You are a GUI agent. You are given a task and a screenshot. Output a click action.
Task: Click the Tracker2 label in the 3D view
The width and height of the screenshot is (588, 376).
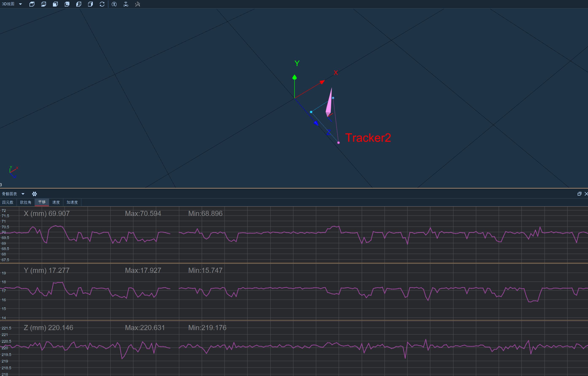click(368, 138)
